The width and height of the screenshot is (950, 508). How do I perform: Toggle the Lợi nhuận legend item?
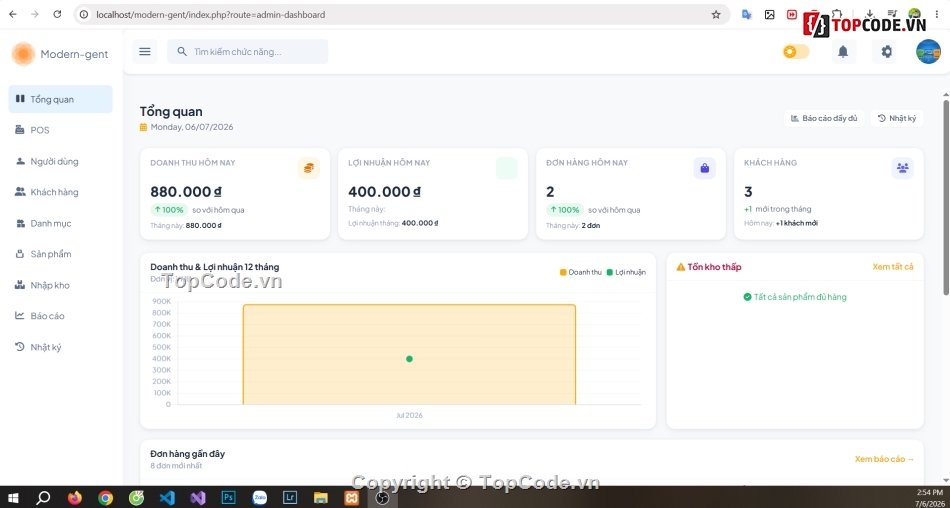626,272
